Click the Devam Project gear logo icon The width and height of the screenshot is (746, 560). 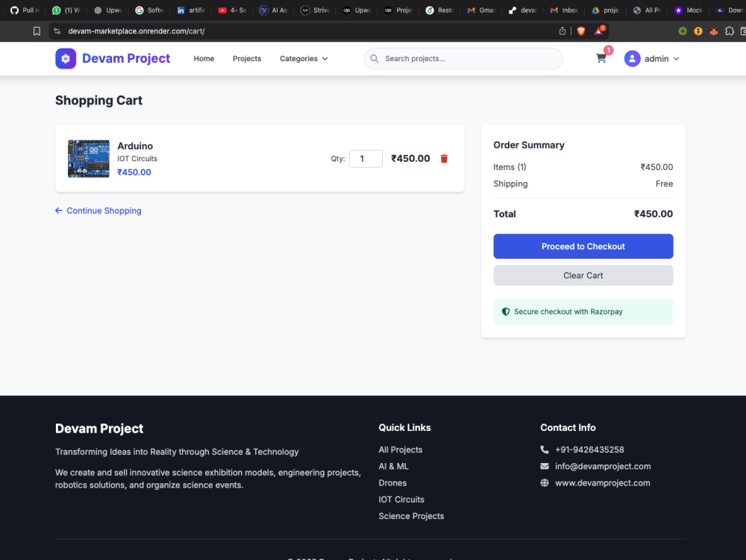point(66,58)
